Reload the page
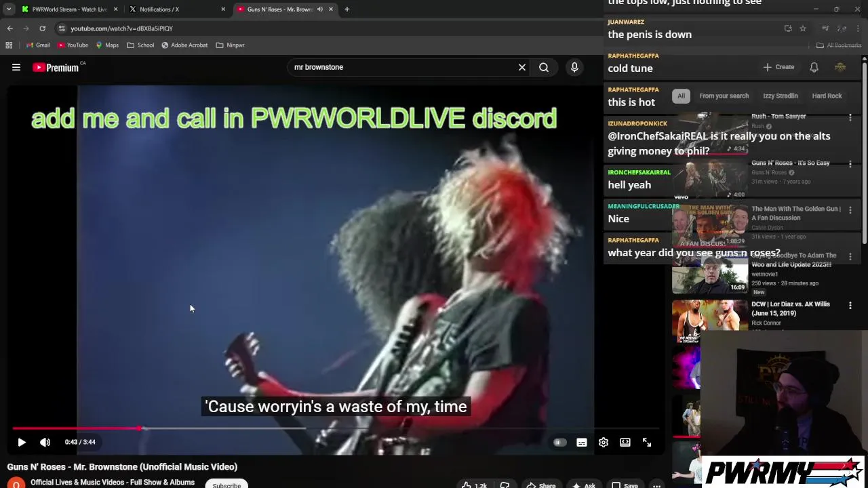 click(42, 28)
